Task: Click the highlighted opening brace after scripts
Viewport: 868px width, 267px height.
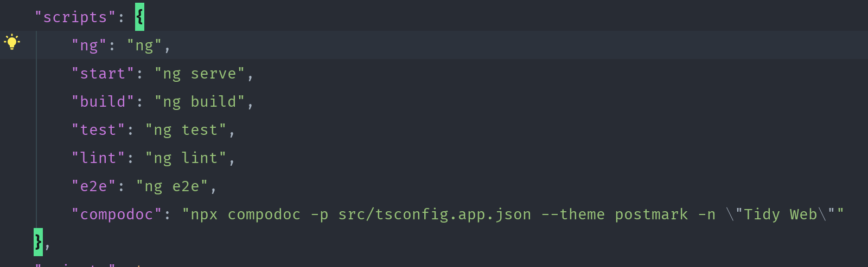Action: [139, 17]
